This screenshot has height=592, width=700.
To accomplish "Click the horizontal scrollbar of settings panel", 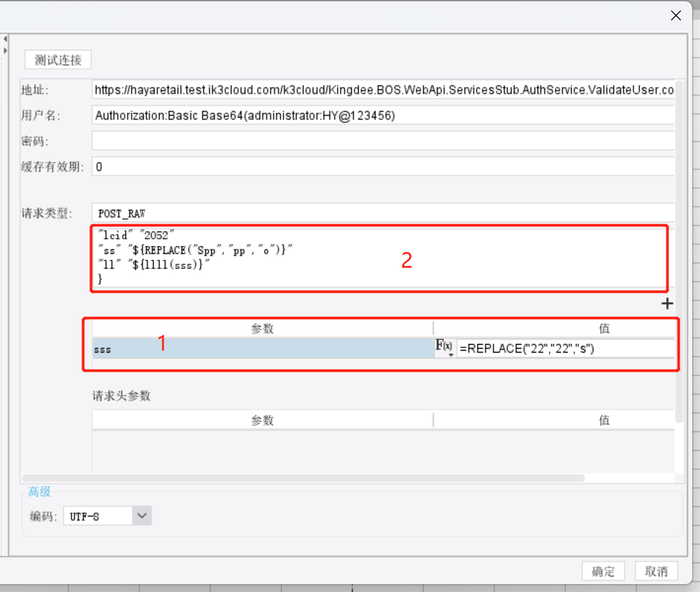I will pos(303,478).
